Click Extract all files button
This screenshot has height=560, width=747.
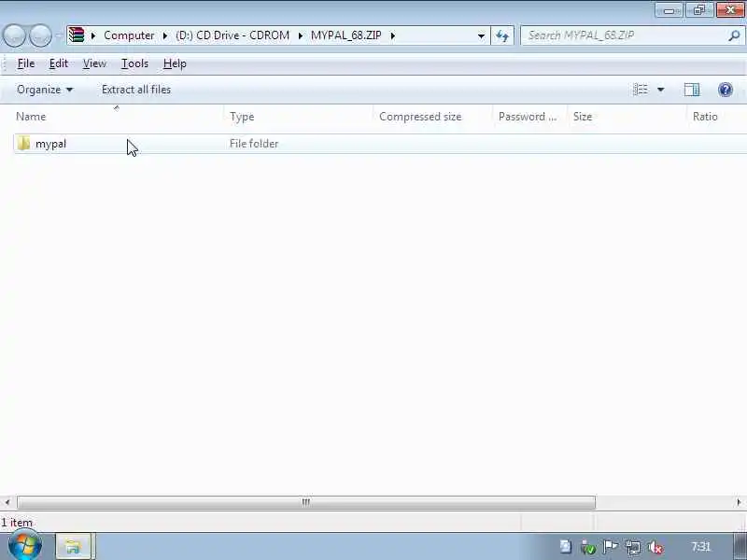[136, 90]
